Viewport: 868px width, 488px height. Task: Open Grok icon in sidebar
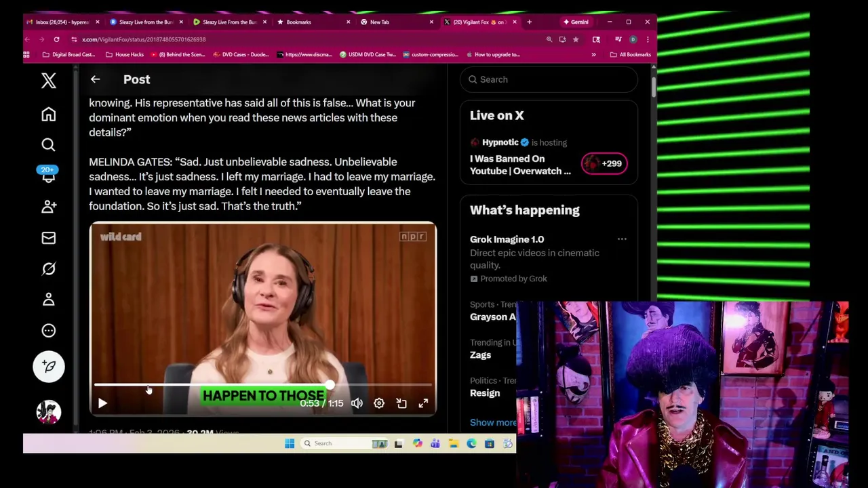click(x=48, y=269)
